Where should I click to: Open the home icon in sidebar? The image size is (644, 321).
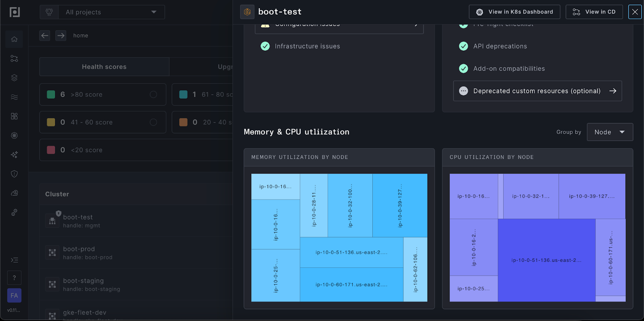click(x=14, y=39)
